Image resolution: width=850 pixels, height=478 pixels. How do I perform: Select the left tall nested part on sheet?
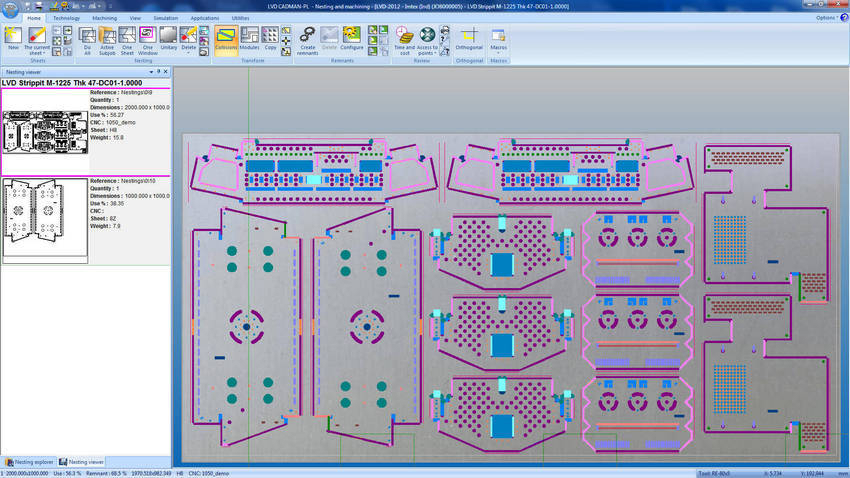(246, 327)
